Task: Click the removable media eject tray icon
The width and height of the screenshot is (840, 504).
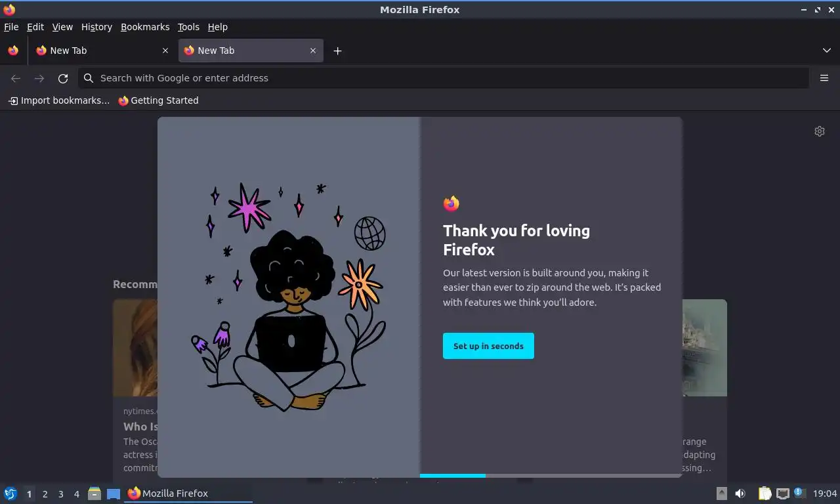Action: click(x=722, y=493)
